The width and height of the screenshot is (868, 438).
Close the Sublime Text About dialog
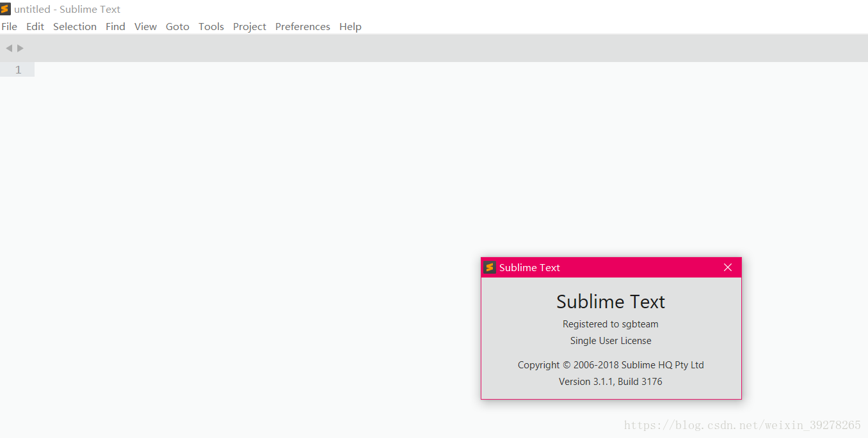click(x=727, y=267)
